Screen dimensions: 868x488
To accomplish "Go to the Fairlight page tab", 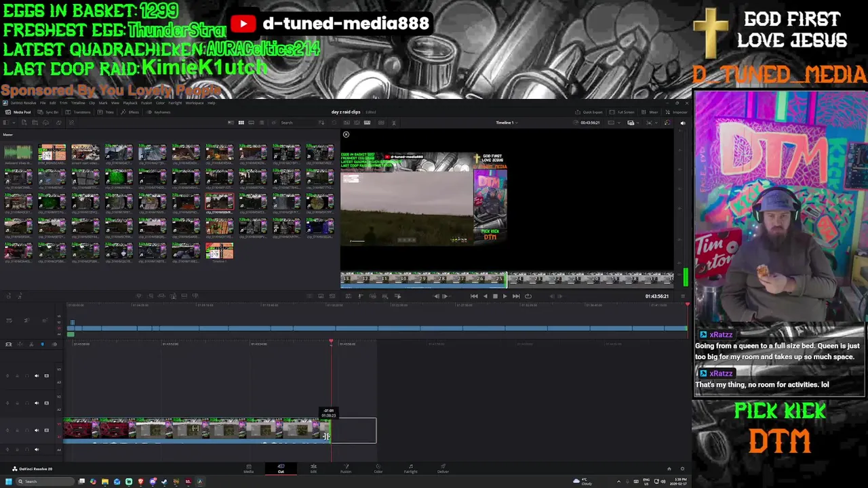I will [411, 468].
